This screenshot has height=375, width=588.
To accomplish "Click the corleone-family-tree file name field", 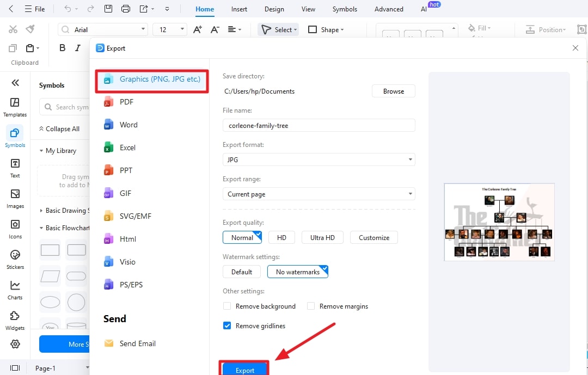I will coord(318,125).
